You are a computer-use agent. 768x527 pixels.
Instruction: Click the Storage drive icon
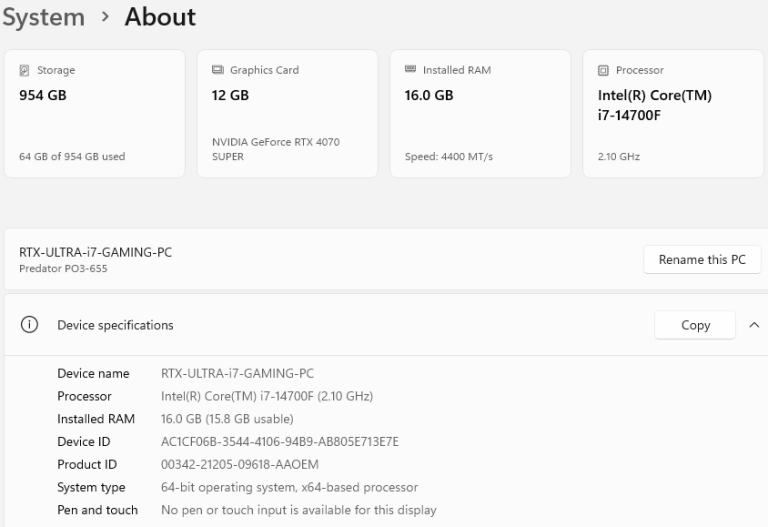25,71
